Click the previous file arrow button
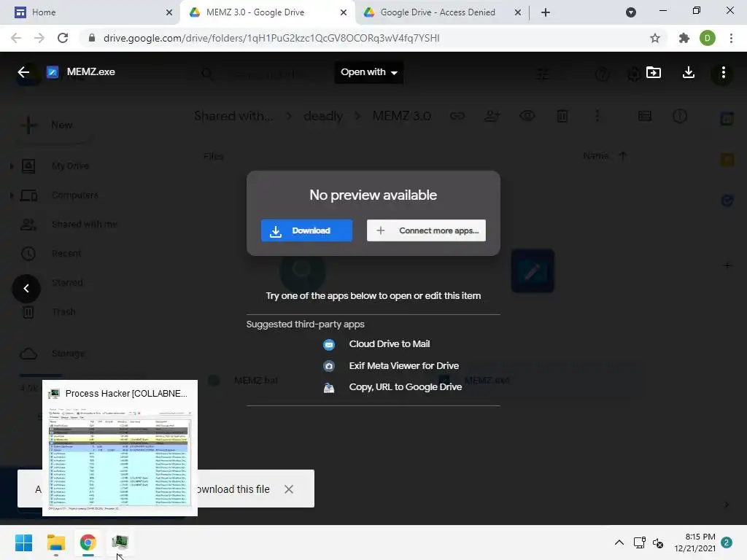Image resolution: width=747 pixels, height=560 pixels. click(26, 289)
